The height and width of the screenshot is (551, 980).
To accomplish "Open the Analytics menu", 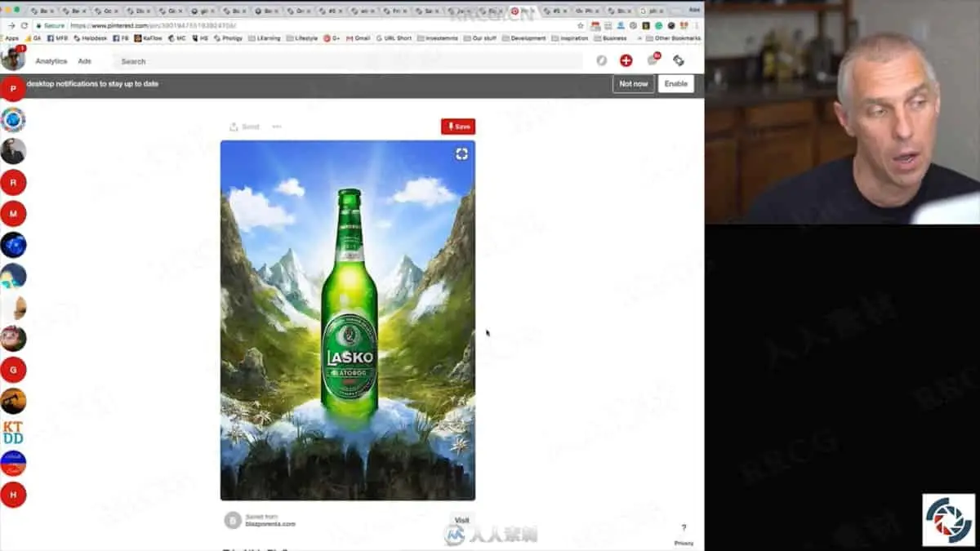I will pyautogui.click(x=51, y=61).
